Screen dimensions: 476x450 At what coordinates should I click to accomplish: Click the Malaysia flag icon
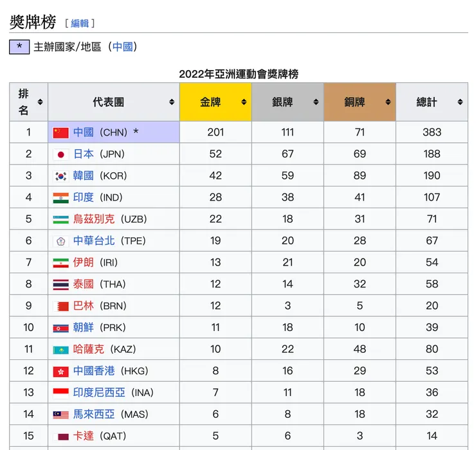(60, 415)
